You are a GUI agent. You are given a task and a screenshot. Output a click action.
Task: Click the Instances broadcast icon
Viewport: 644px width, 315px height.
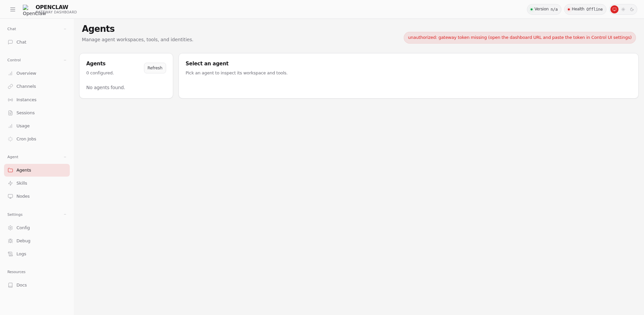pos(10,100)
